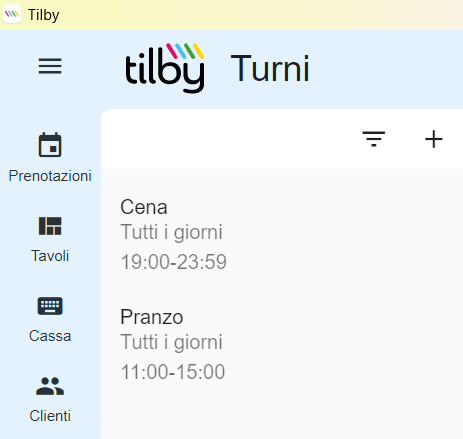The height and width of the screenshot is (439, 463).
Task: Select the 11:00-15:00 time of Pranzo
Action: pos(173,372)
